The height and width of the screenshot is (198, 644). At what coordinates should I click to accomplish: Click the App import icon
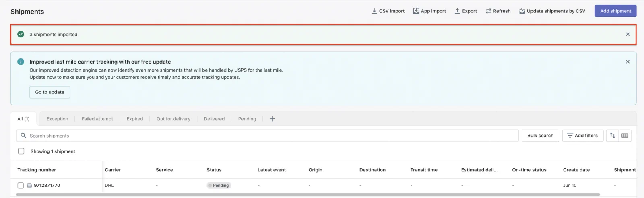point(416,11)
